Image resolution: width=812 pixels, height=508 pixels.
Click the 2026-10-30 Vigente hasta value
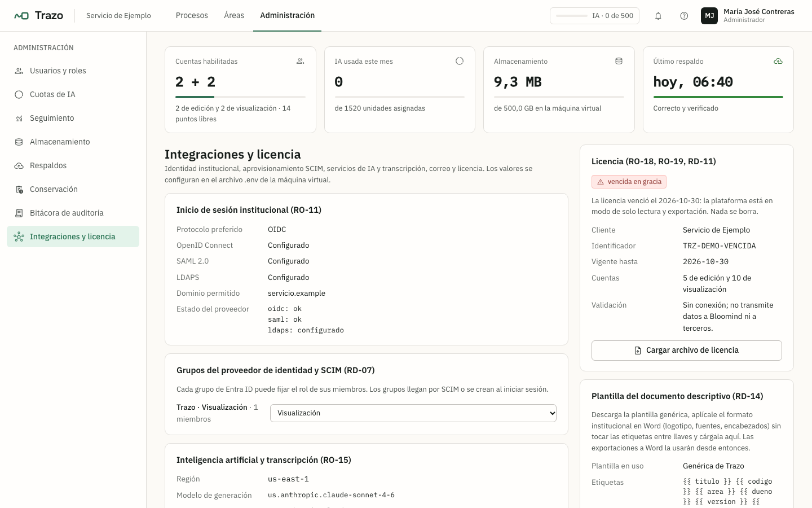tap(705, 262)
